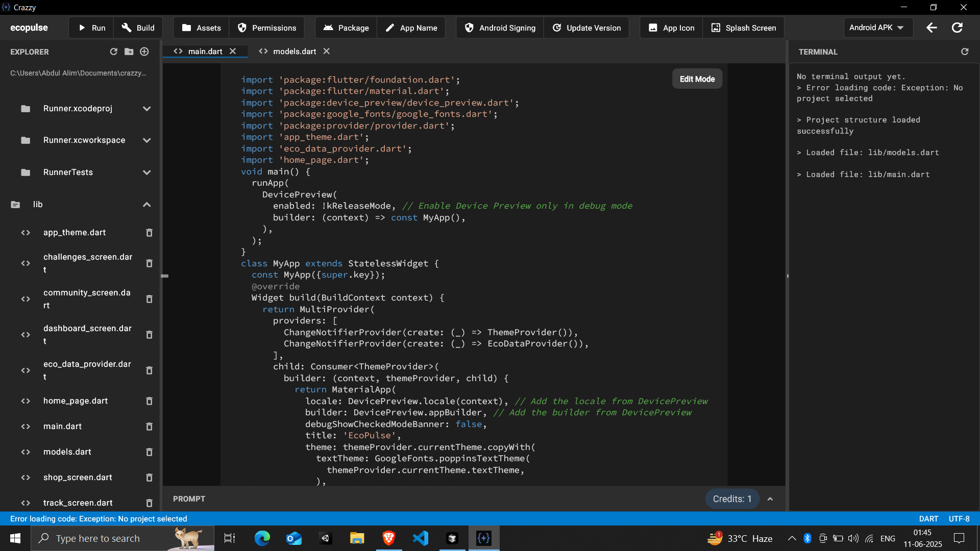The width and height of the screenshot is (980, 551).
Task: Refresh the Terminal panel
Action: click(x=965, y=52)
